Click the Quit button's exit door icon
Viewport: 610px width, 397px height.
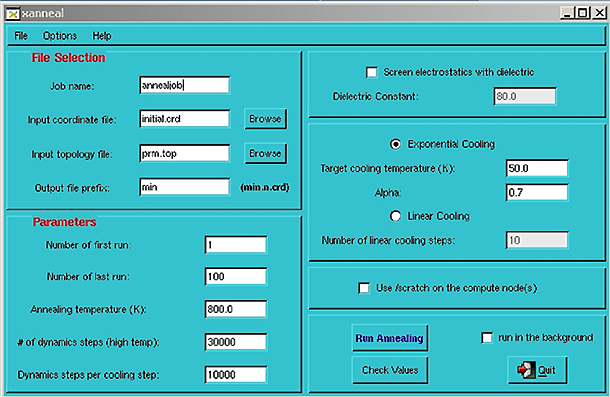[x=526, y=370]
